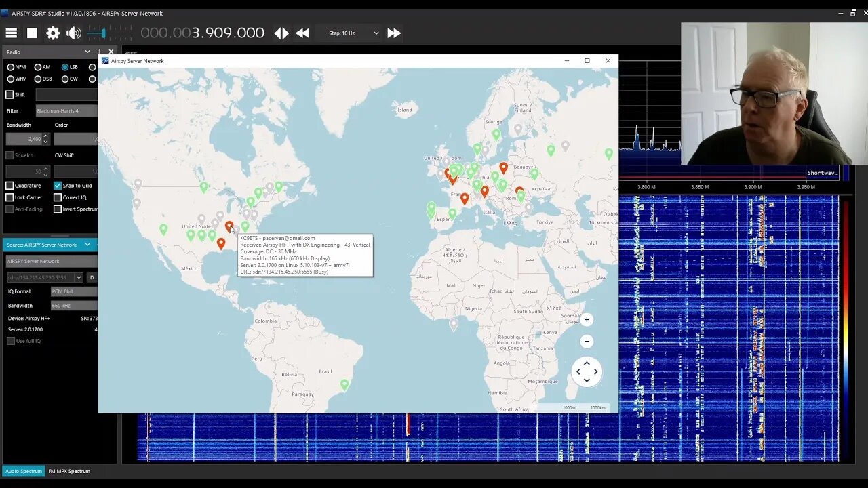Step frequency down with rewind arrows
Screen dimensions: 868x488
coord(302,33)
